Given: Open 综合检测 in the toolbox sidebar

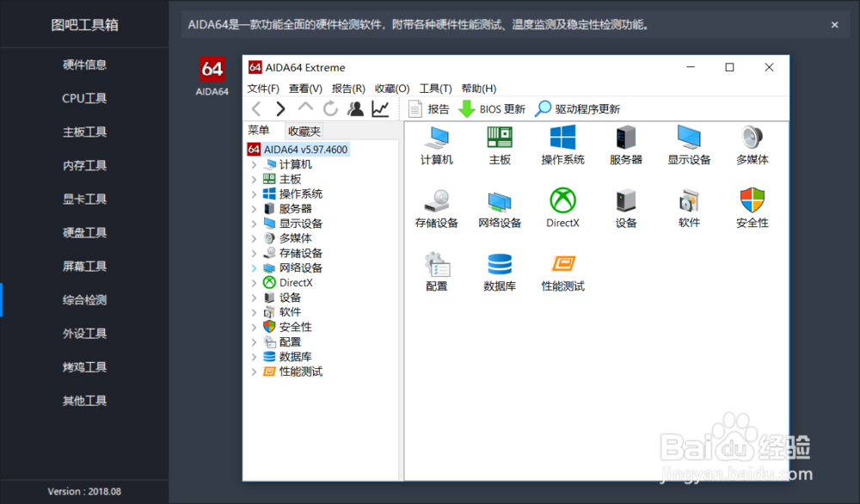Looking at the screenshot, I should tap(84, 300).
